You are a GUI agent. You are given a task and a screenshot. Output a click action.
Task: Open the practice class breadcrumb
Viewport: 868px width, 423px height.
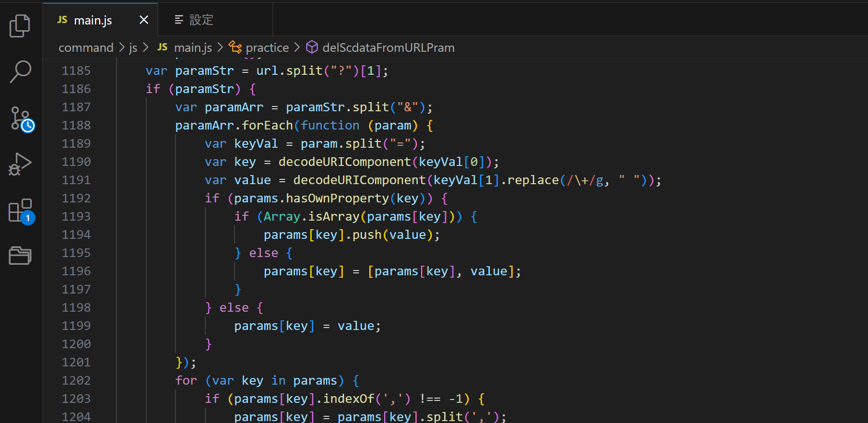pyautogui.click(x=267, y=47)
